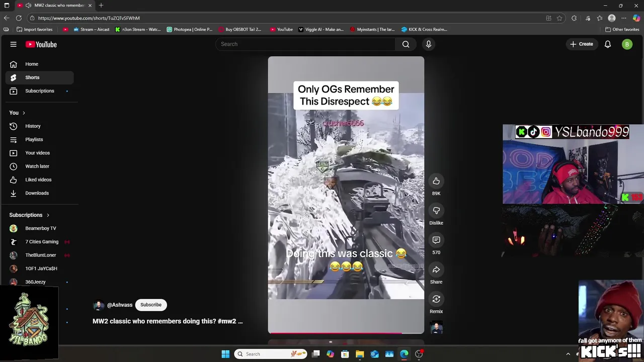Click the address bar URL
Screen dimensions: 644x362
point(89,18)
